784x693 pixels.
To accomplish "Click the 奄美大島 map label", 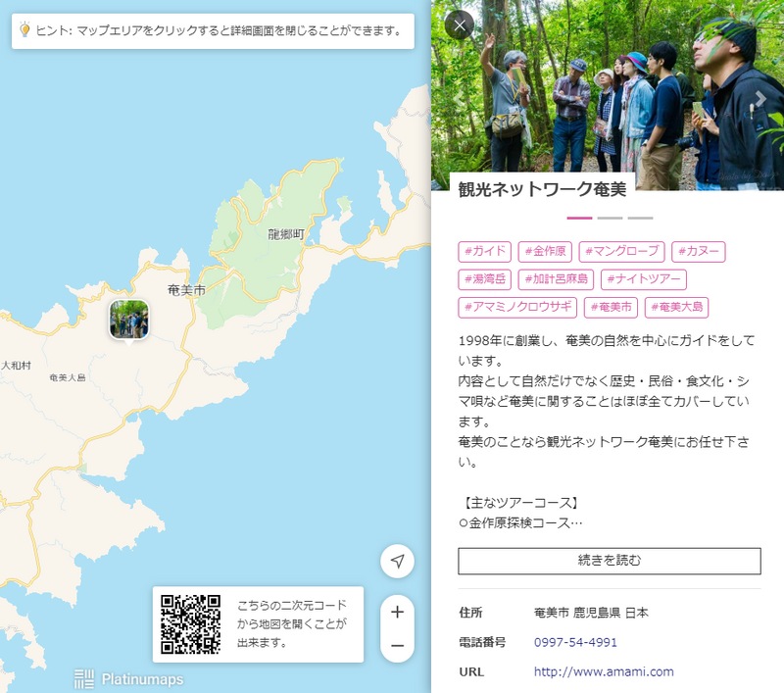I will coord(68,377).
